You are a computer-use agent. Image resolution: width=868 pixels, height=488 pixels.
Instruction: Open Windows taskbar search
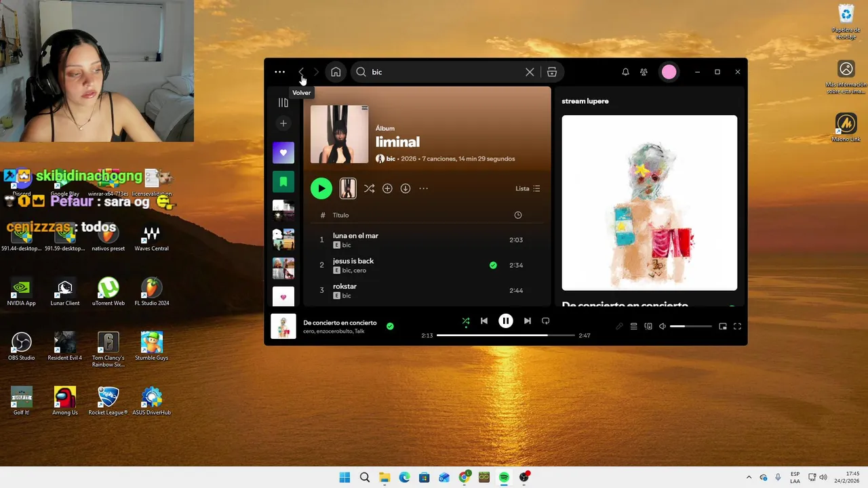(x=365, y=477)
